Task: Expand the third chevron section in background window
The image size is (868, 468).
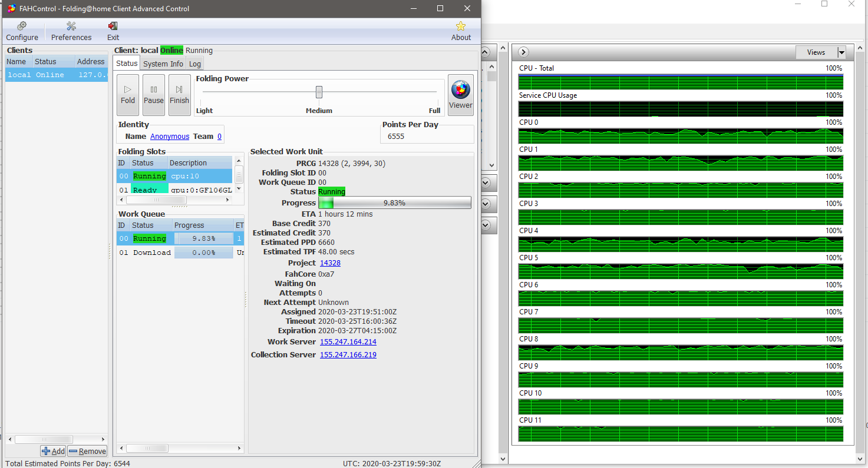Action: [x=486, y=225]
